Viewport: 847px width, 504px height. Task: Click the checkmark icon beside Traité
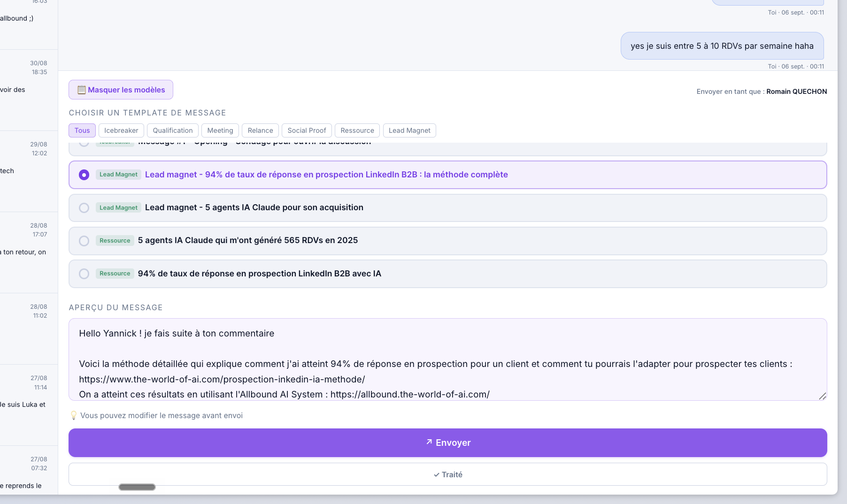(x=437, y=474)
